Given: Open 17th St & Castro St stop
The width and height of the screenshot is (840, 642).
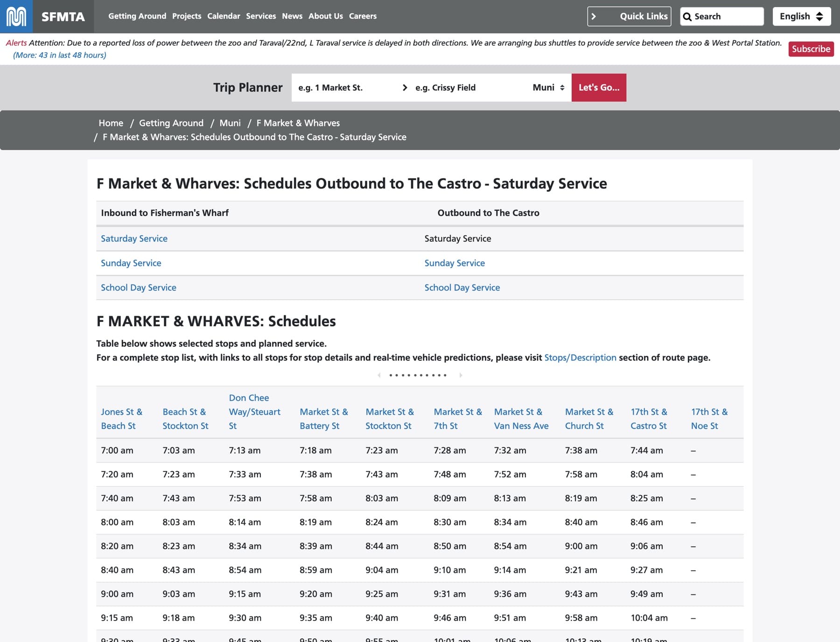Looking at the screenshot, I should [x=649, y=419].
